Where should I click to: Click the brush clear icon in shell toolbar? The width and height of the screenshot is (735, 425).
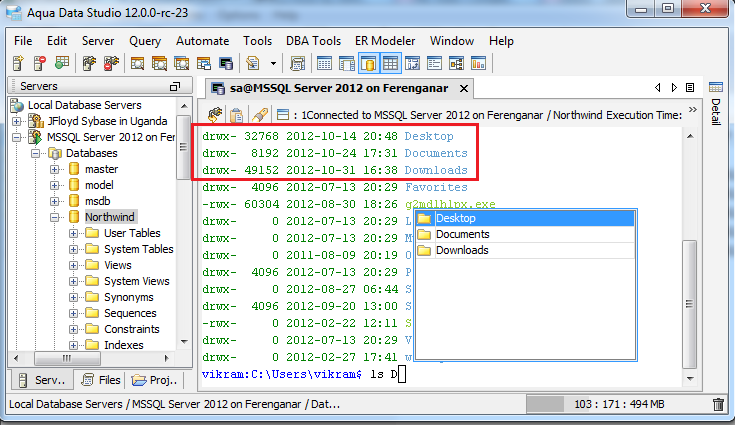pos(259,114)
